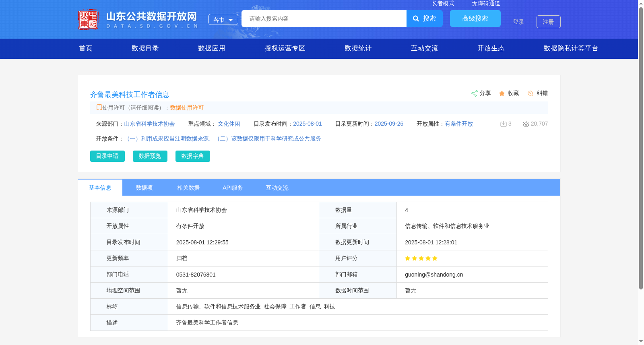Open the 各市 city dropdown
The height and width of the screenshot is (345, 644).
tap(223, 19)
